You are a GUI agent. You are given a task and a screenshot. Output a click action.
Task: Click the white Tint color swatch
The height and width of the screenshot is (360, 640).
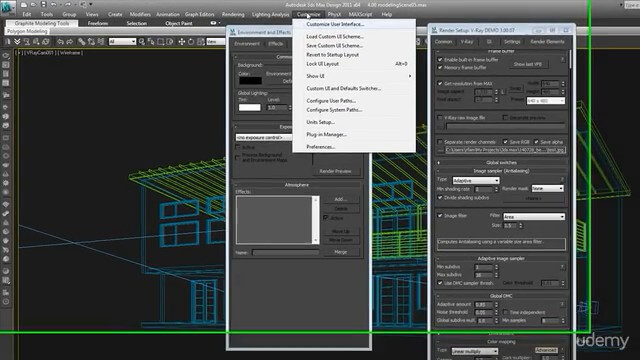pyautogui.click(x=250, y=108)
